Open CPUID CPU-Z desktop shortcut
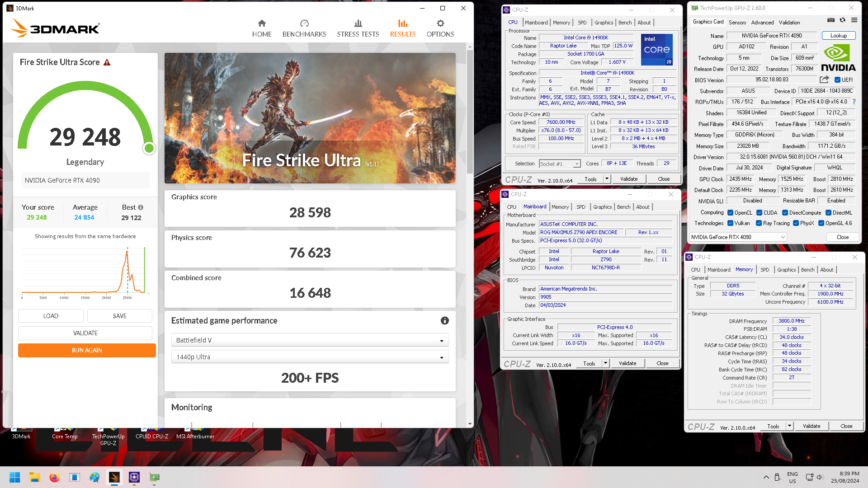The image size is (868, 488). pos(152,434)
